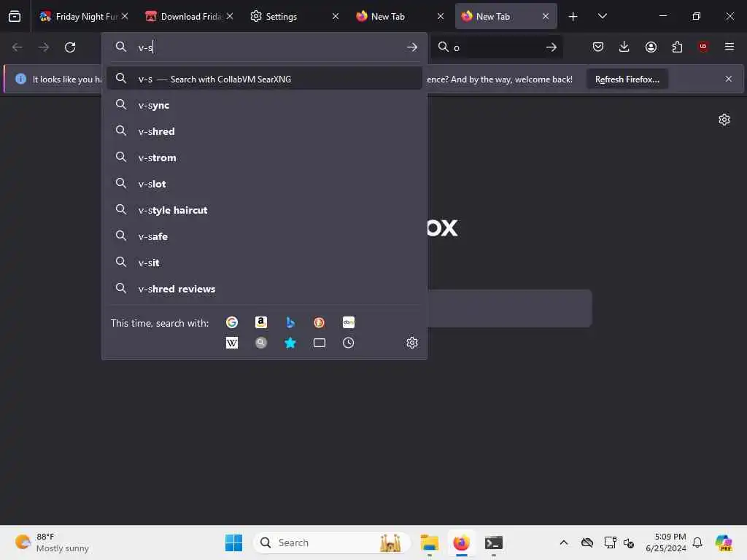Viewport: 747px width, 560px height.
Task: Close the Settings tab
Action: tap(336, 17)
